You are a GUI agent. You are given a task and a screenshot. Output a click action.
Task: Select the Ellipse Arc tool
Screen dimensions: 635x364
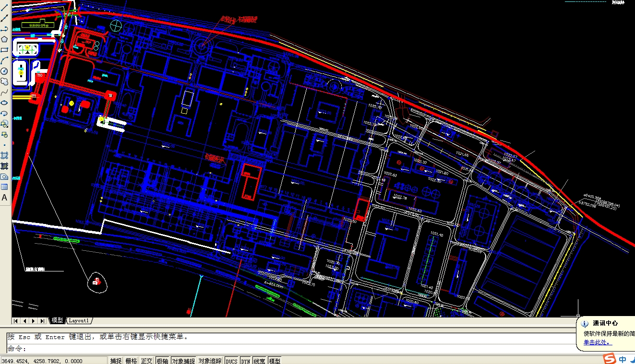4,113
